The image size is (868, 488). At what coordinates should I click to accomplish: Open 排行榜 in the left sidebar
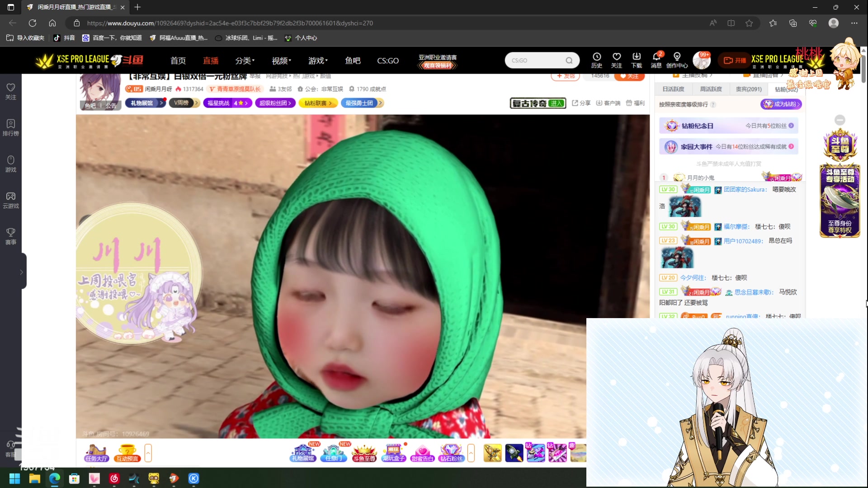(x=11, y=127)
